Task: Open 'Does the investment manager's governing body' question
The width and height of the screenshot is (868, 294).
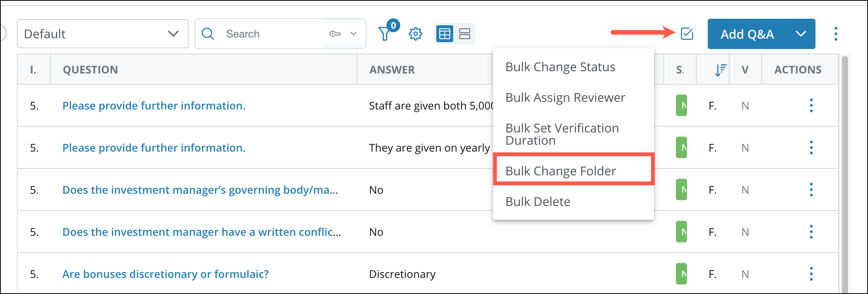Action: tap(200, 190)
